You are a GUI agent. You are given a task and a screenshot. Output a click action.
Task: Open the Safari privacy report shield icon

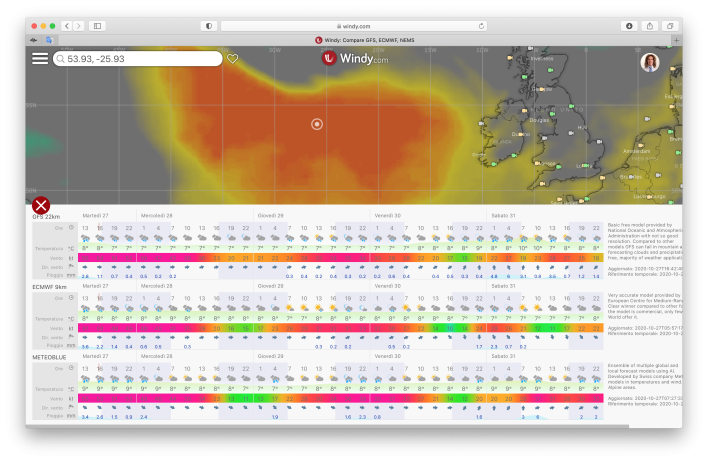(x=209, y=26)
